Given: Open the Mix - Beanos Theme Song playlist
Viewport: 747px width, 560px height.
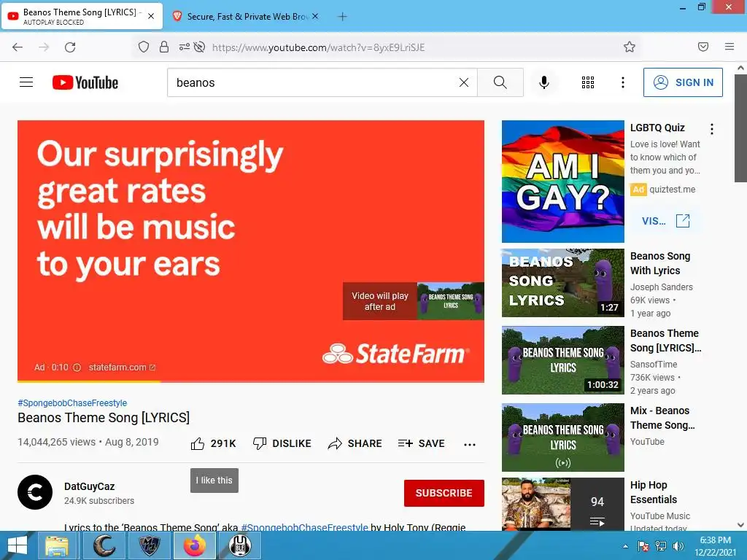Looking at the screenshot, I should 562,437.
